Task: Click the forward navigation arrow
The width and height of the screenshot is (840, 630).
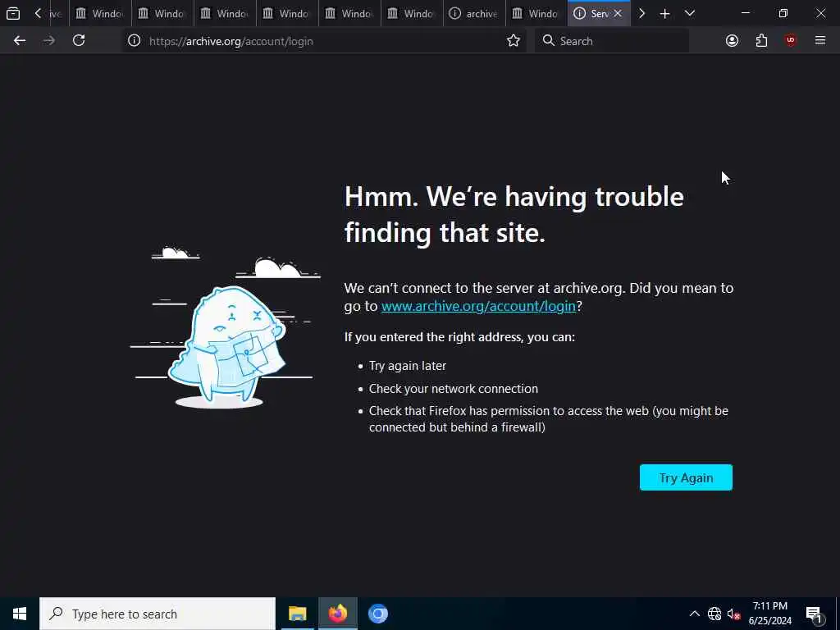Action: tap(49, 41)
